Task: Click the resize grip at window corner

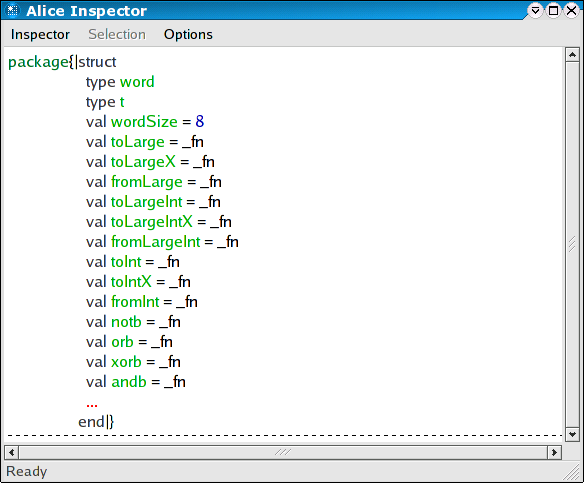Action: coord(572,472)
